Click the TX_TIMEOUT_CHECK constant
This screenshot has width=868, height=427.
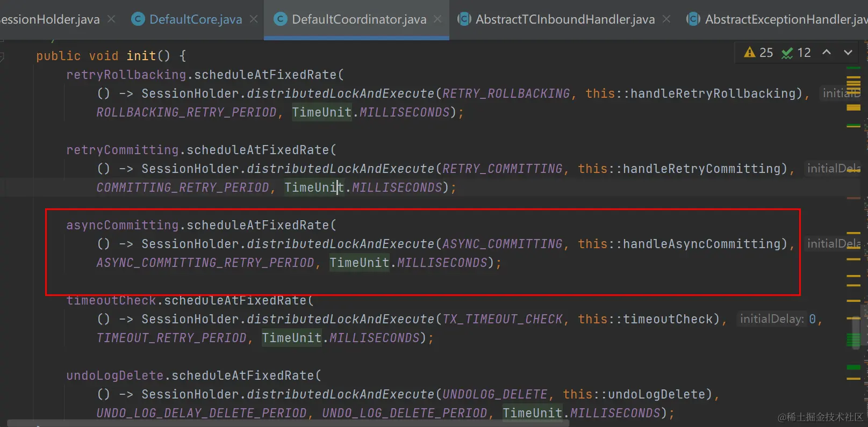point(502,319)
